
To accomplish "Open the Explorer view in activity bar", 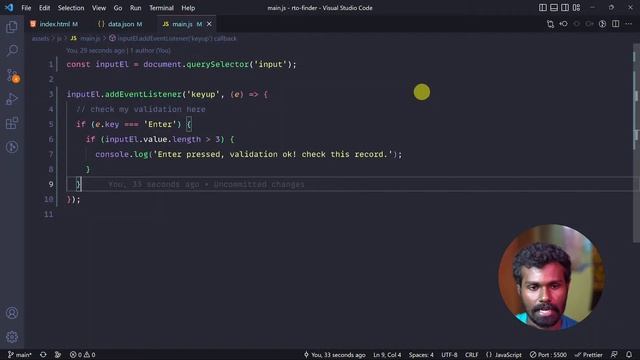I will point(12,27).
